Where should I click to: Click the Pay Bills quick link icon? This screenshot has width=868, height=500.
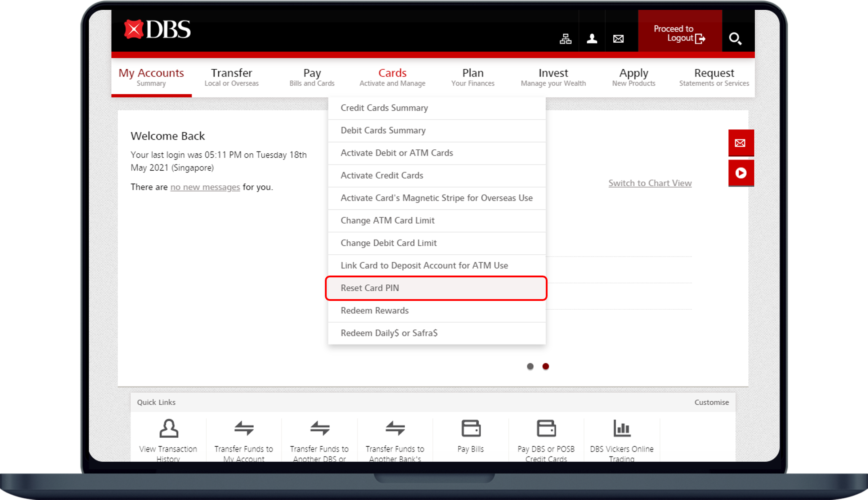click(471, 429)
